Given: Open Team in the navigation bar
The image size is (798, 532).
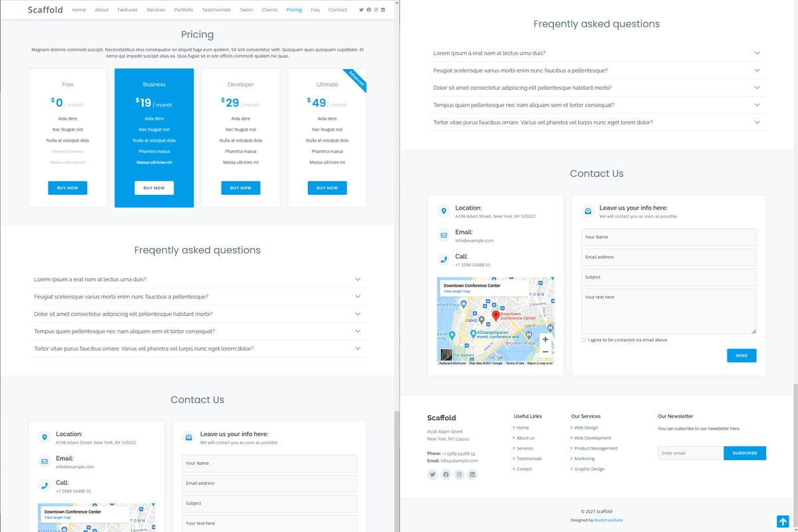Looking at the screenshot, I should tap(246, 10).
